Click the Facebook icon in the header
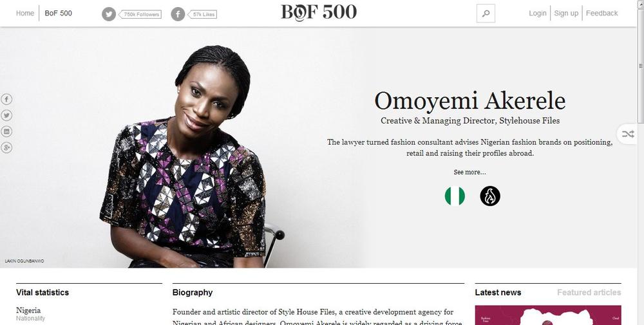 pos(178,14)
